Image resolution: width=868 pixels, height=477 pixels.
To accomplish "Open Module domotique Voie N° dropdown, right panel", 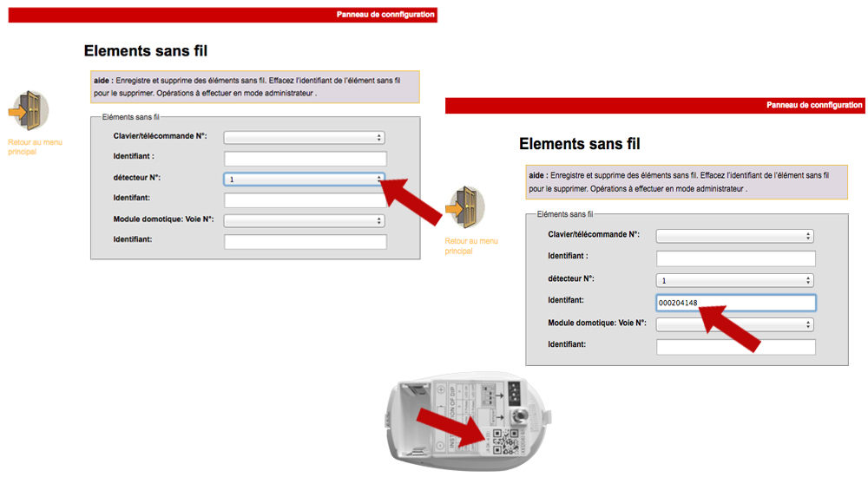I will [734, 324].
